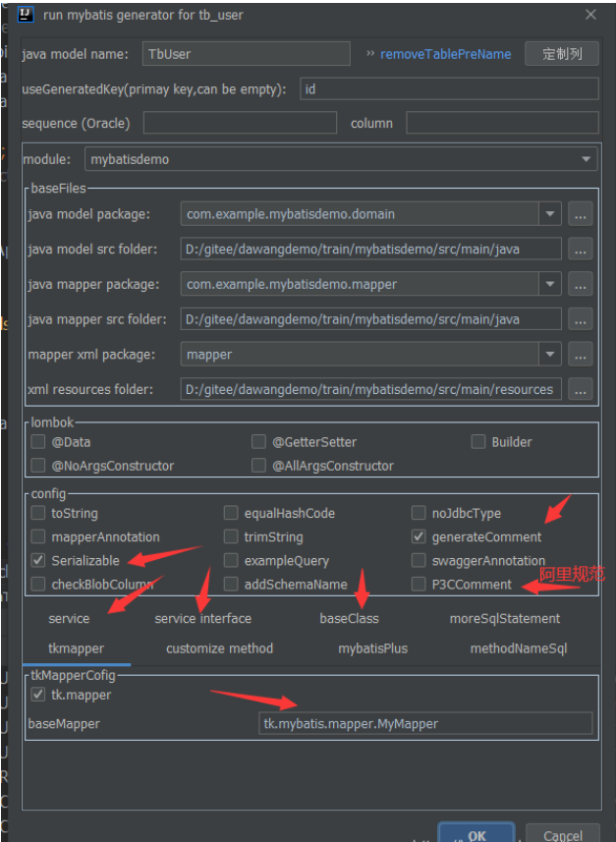The height and width of the screenshot is (842, 616).
Task: Enable the @Data lombok checkbox
Action: click(38, 442)
